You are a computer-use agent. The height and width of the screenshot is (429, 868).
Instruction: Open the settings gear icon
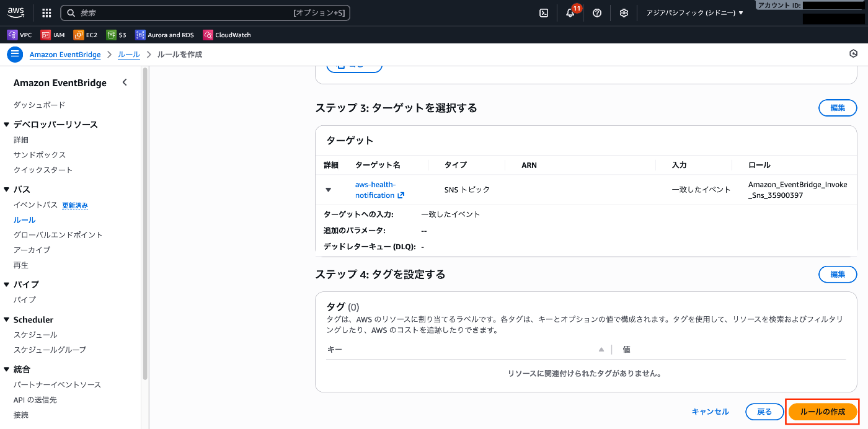click(x=624, y=13)
